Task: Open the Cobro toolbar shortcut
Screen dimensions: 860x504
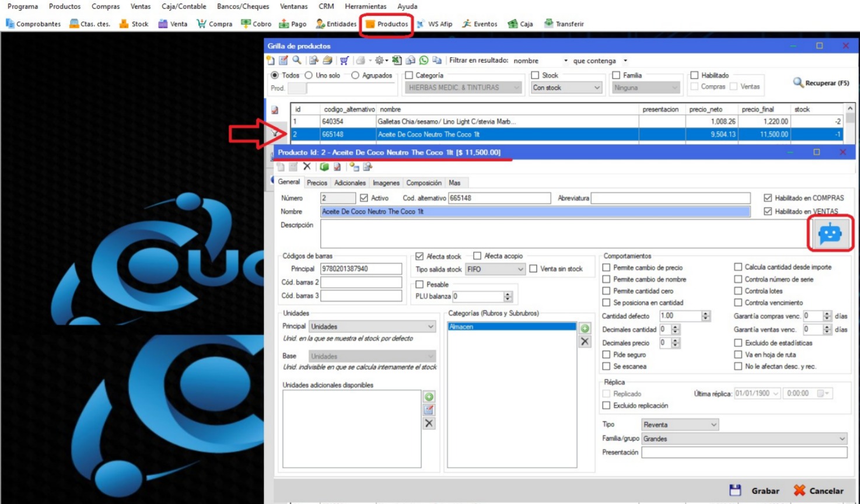Action: point(256,24)
